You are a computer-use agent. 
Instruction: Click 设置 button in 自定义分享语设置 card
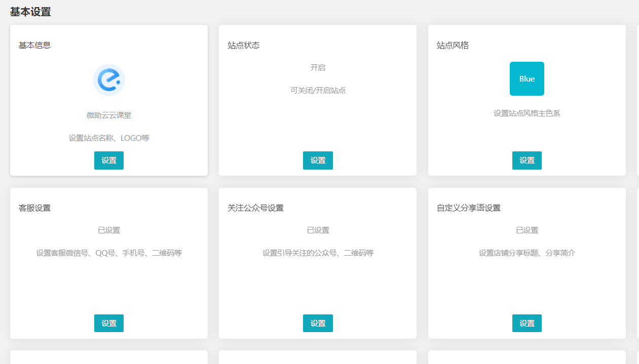(527, 323)
